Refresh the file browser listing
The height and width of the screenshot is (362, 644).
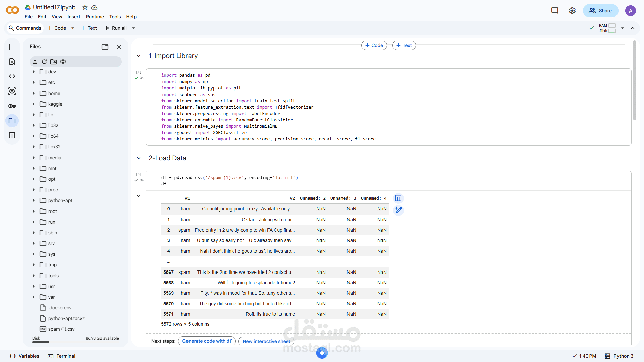point(44,62)
